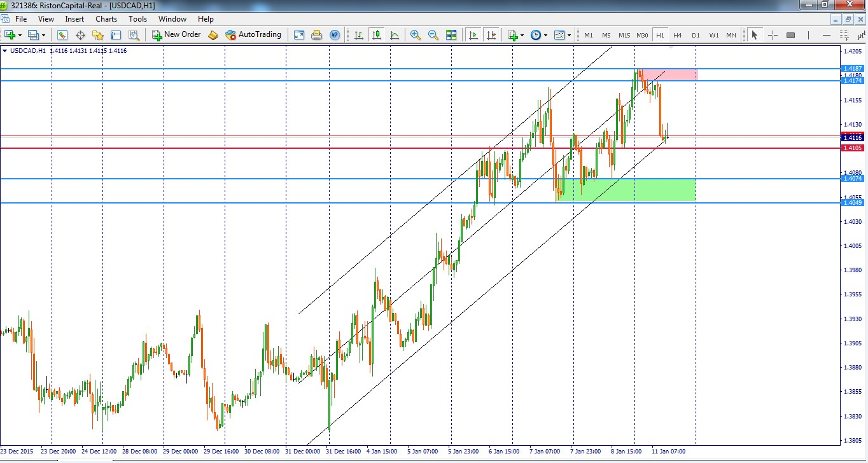Open the Tools menu
The image size is (868, 463).
click(137, 19)
